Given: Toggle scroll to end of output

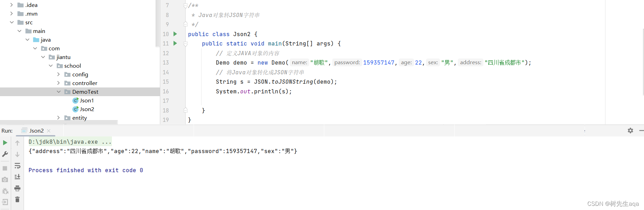Looking at the screenshot, I should tap(17, 177).
